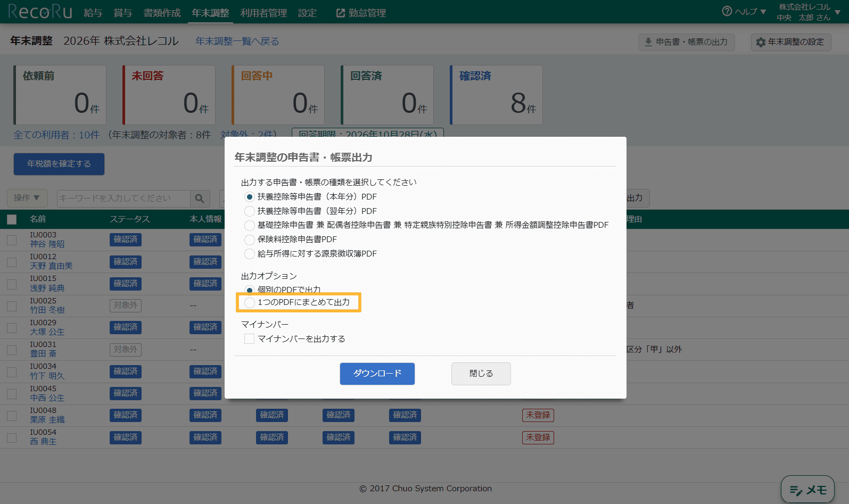Follow the 年末調整一覧へ戻る link
849x504 pixels.
(237, 42)
